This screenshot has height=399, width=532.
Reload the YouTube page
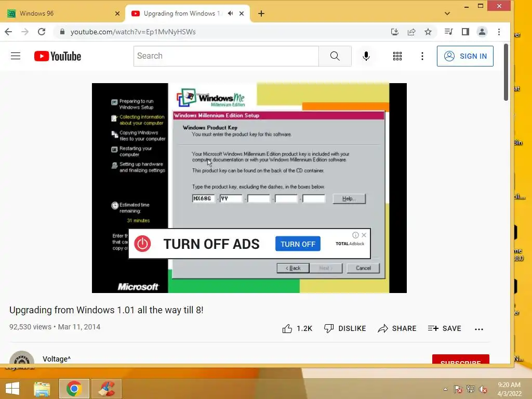click(42, 32)
